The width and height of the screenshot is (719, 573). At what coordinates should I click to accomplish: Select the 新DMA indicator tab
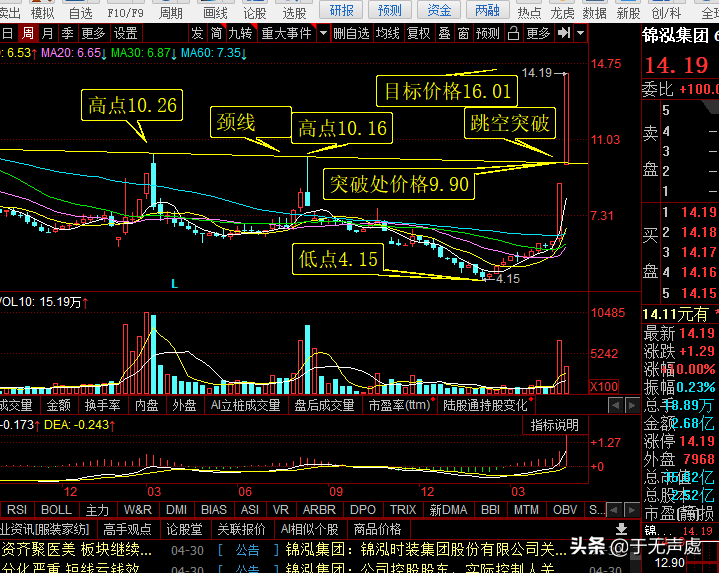(x=448, y=510)
